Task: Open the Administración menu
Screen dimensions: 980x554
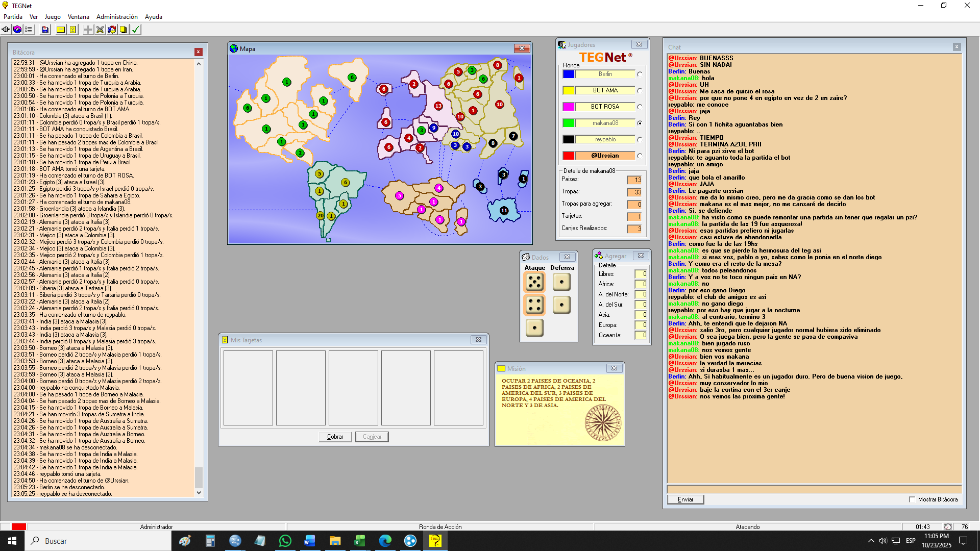Action: point(117,17)
